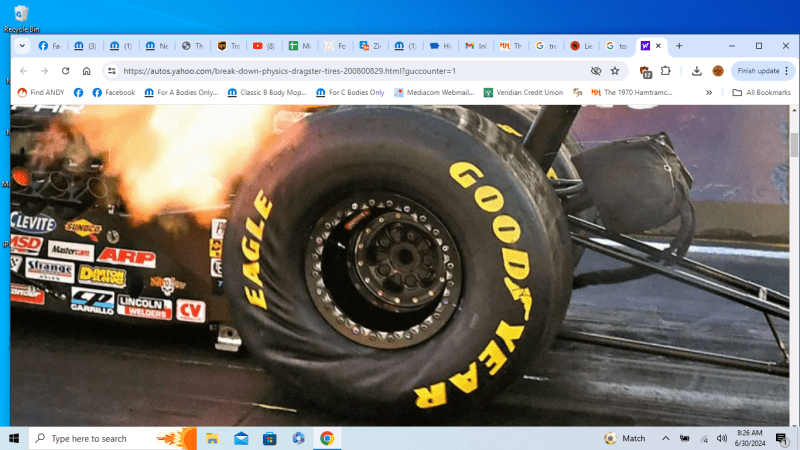Open the Extensions puzzle menu
800x450 pixels.
coord(665,71)
